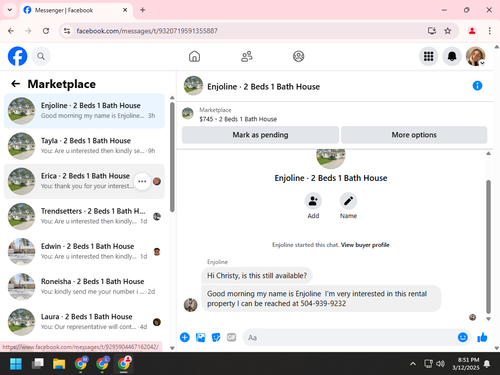The height and width of the screenshot is (375, 500).
Task: View site information icon in address bar
Action: 67,31
